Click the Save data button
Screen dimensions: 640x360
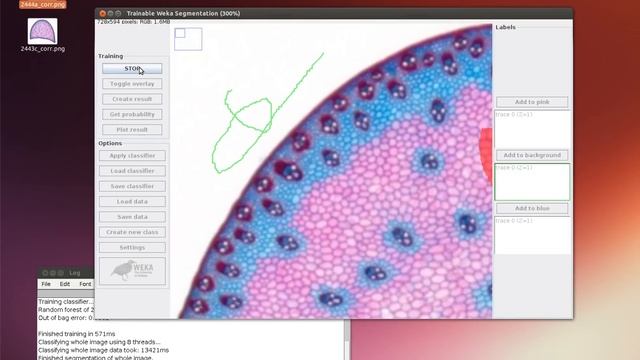pyautogui.click(x=132, y=217)
